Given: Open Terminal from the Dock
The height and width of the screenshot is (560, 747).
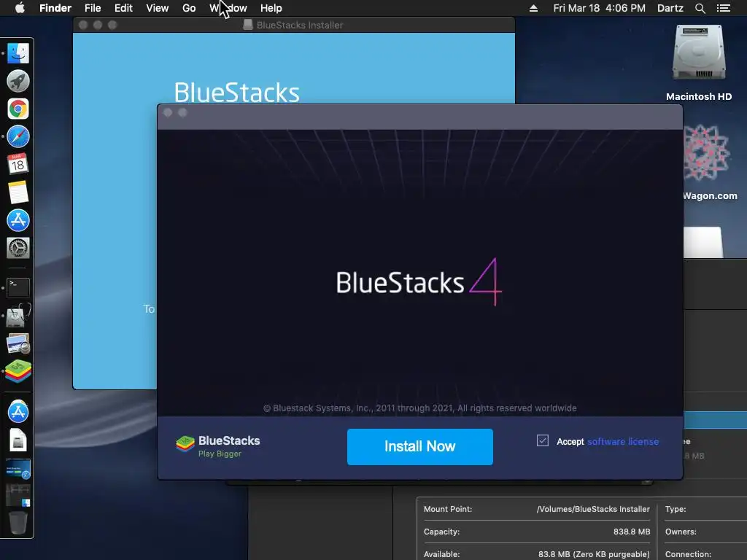Looking at the screenshot, I should click(x=18, y=287).
